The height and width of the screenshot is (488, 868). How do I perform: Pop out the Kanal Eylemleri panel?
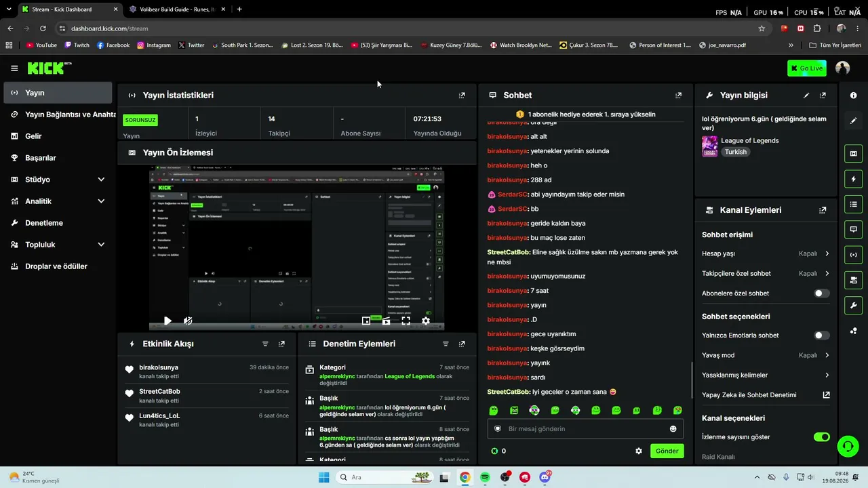coord(823,210)
